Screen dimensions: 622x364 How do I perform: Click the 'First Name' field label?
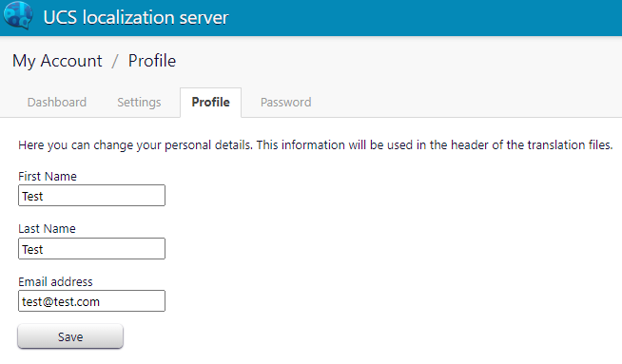(48, 176)
